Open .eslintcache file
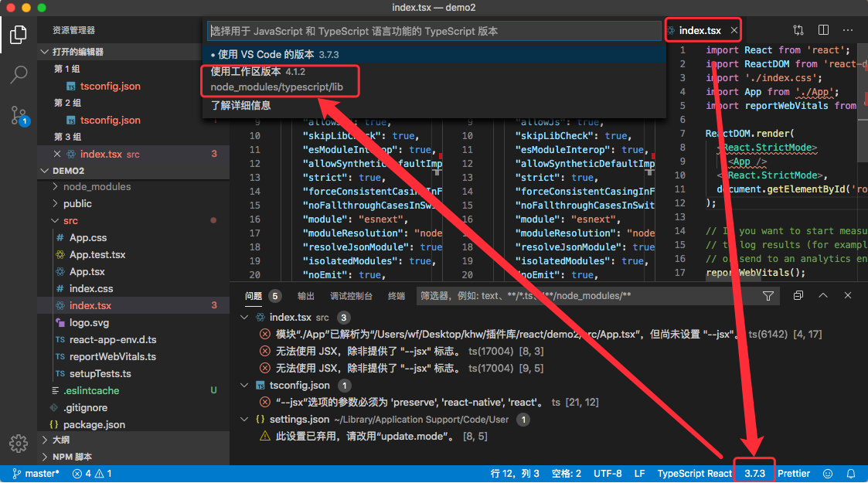The height and width of the screenshot is (483, 868). click(91, 390)
